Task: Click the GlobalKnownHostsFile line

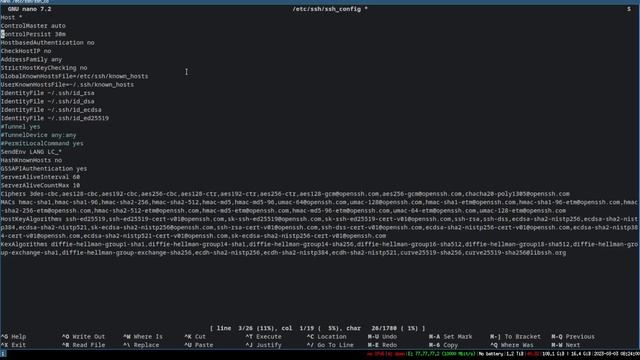Action: [74, 76]
